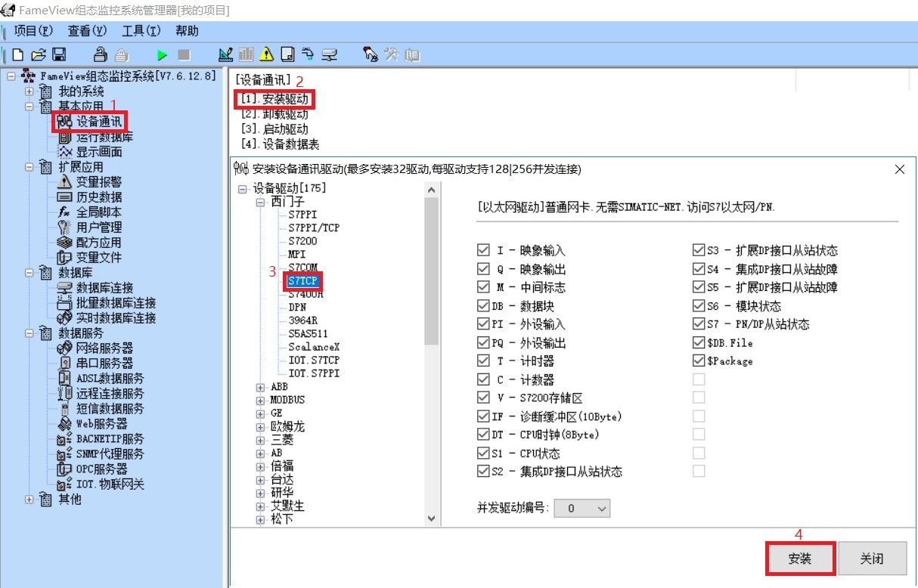Click the network drive toolbar icon
Screen dimensions: 918x588
coord(329,54)
